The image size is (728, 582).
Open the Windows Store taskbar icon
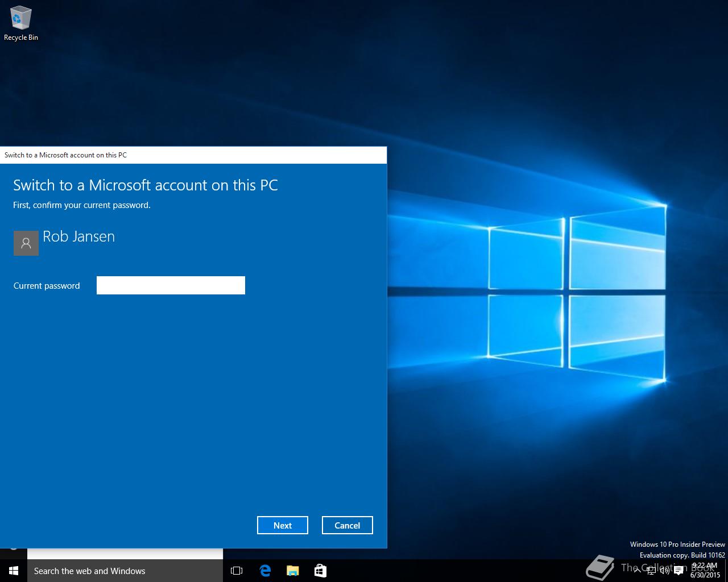pyautogui.click(x=320, y=571)
